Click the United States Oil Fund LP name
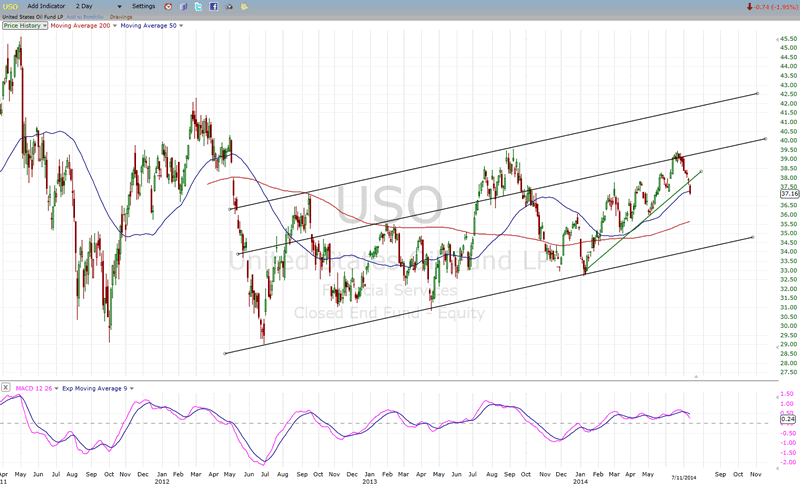 [33, 17]
